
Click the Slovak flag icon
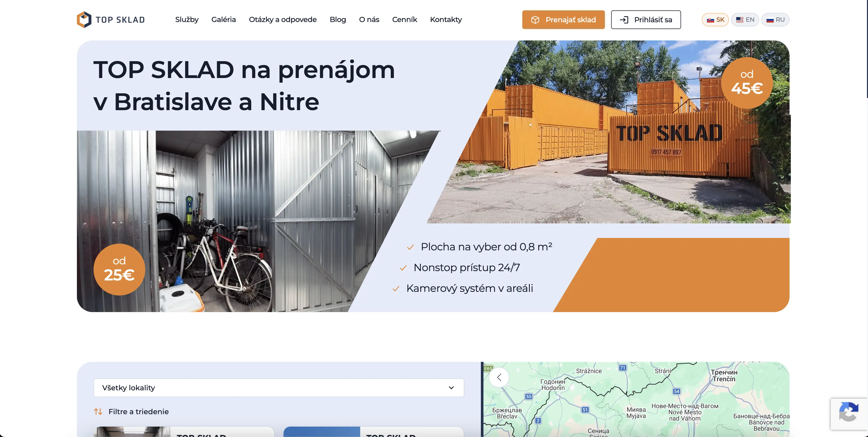point(710,20)
